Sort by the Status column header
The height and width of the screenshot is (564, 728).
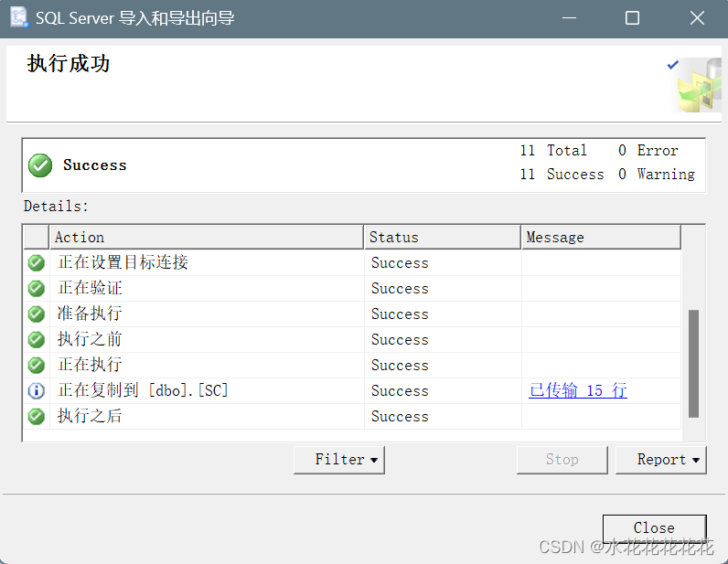(442, 237)
